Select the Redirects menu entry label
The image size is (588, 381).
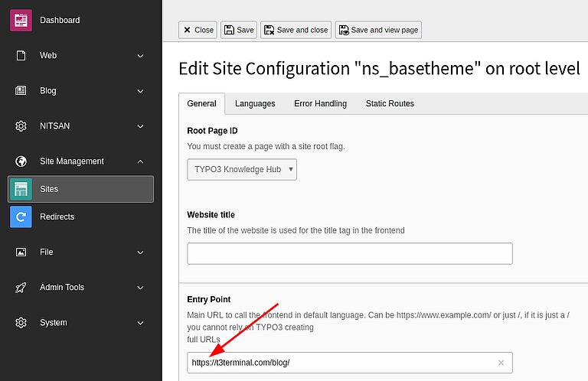click(x=57, y=217)
